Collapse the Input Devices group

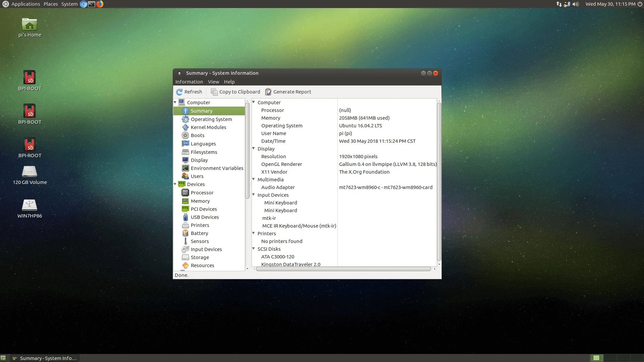(254, 195)
